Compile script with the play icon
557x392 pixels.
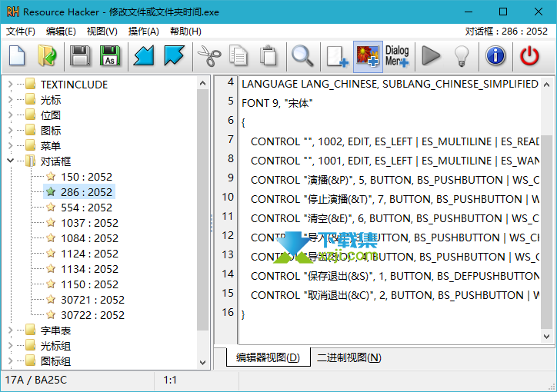point(431,56)
